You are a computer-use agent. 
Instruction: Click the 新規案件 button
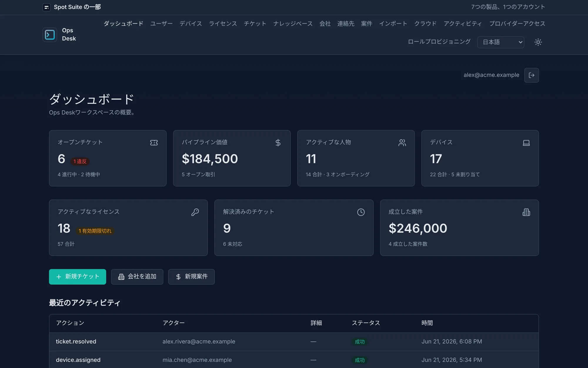(191, 277)
